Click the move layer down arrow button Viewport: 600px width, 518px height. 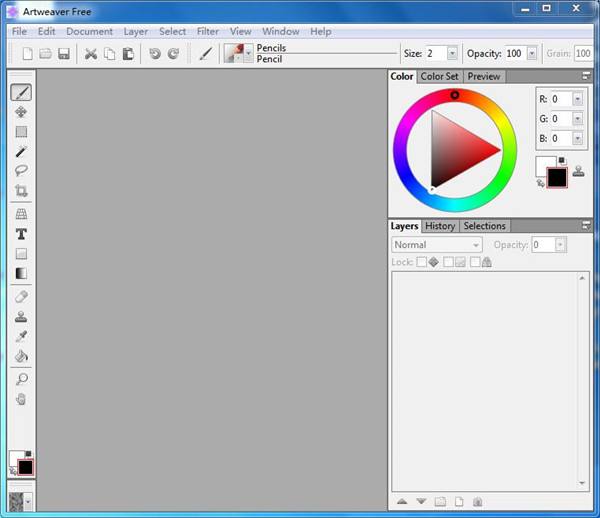click(x=421, y=501)
